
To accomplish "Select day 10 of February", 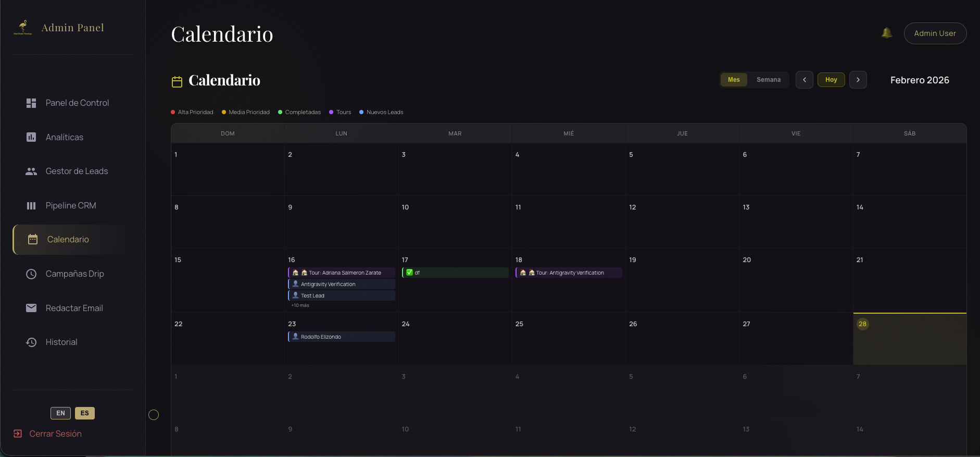I will point(455,222).
